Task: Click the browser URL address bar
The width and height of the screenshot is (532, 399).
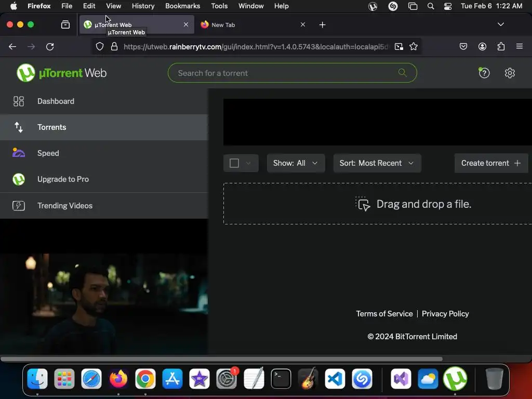Action: pos(256,46)
